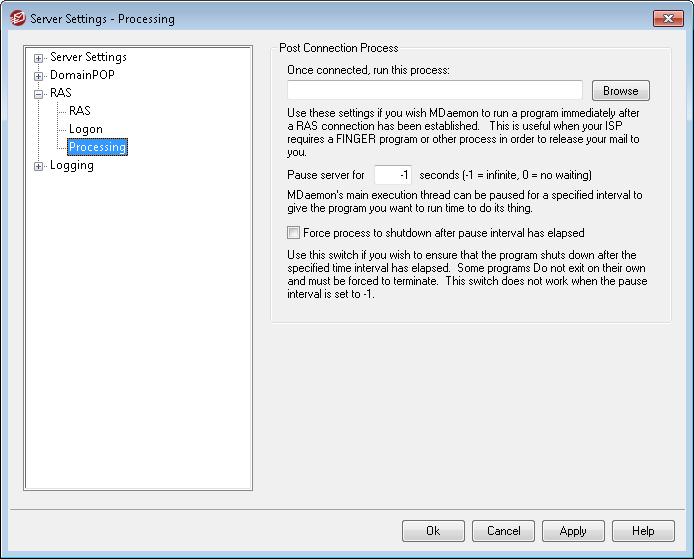Image resolution: width=694 pixels, height=559 pixels.
Task: Close the Server Settings dialog window
Action: 667,18
